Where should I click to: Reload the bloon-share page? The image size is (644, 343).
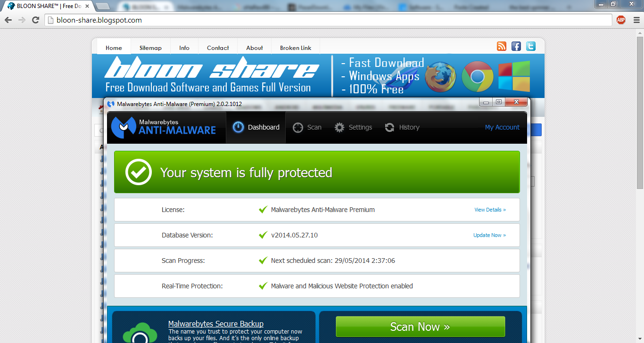click(x=35, y=20)
